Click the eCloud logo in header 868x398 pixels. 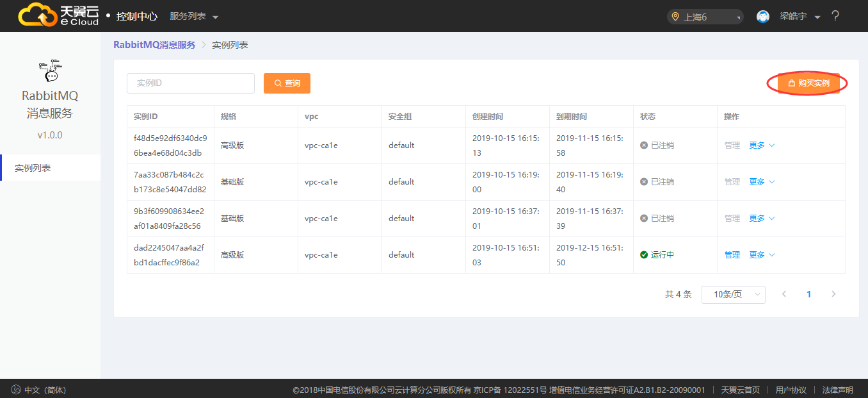(x=58, y=15)
